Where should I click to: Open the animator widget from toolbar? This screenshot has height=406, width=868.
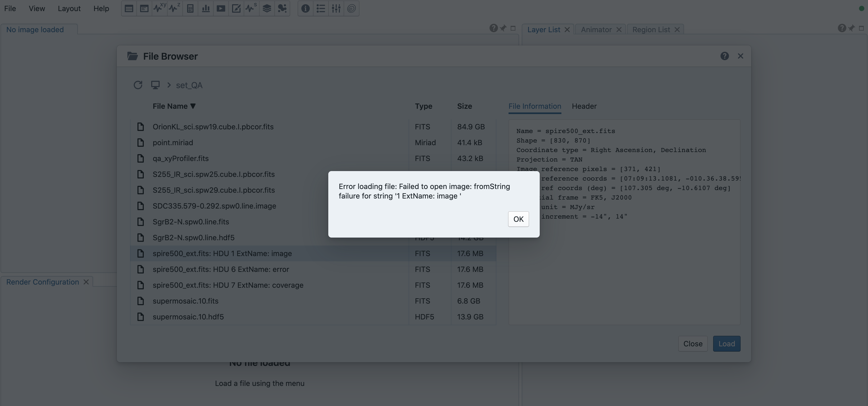[x=221, y=8]
